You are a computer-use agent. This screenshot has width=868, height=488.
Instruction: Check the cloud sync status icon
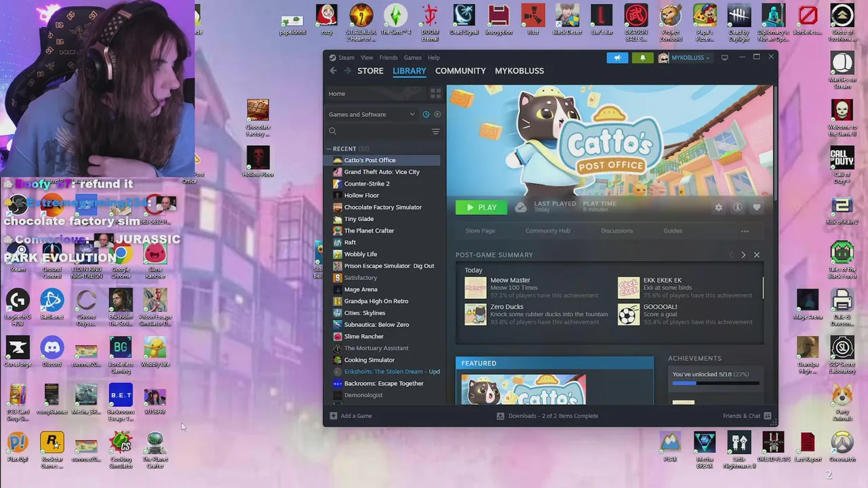[x=520, y=207]
